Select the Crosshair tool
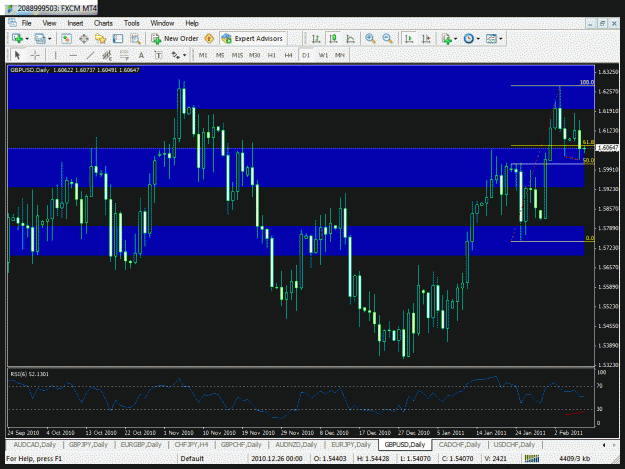Screen dimensions: 625x469 coord(35,55)
